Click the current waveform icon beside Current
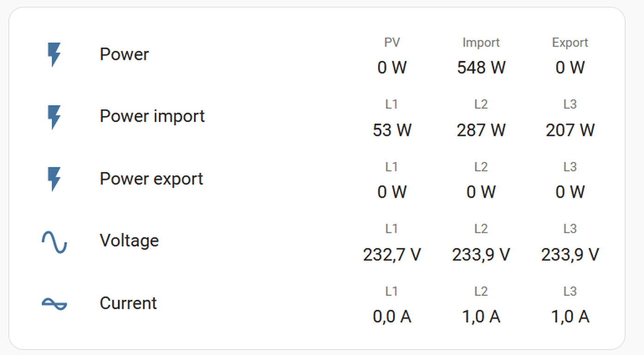The height and width of the screenshot is (355, 644). 54,304
